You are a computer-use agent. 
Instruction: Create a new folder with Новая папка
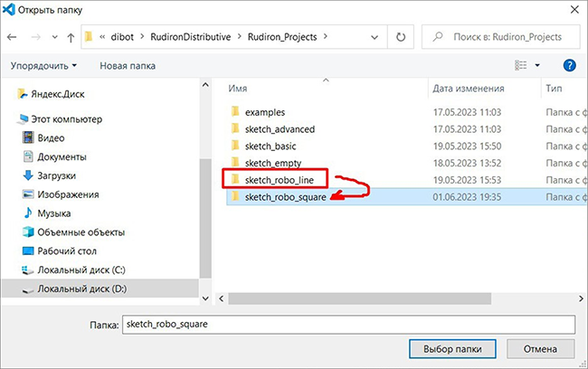pyautogui.click(x=128, y=66)
